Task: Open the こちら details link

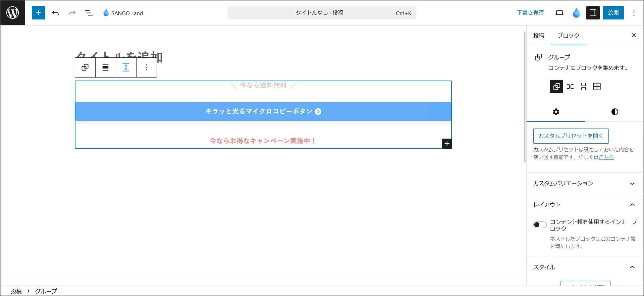Action: click(x=606, y=157)
